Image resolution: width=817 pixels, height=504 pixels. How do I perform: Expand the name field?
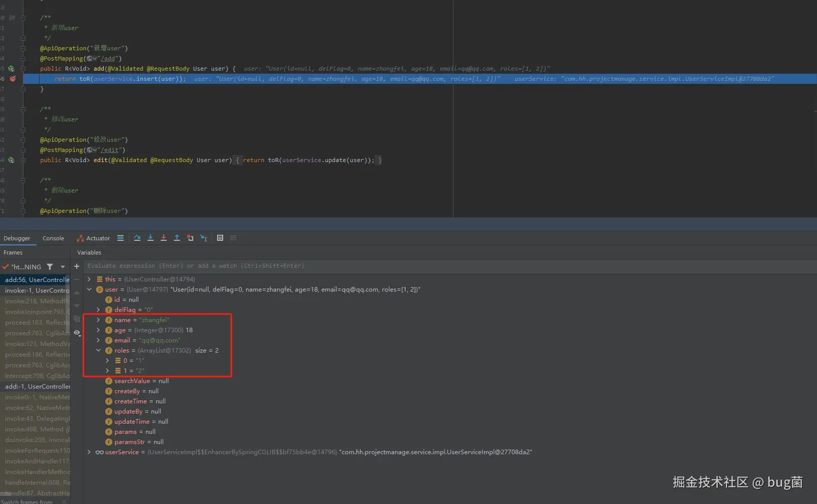[98, 320]
